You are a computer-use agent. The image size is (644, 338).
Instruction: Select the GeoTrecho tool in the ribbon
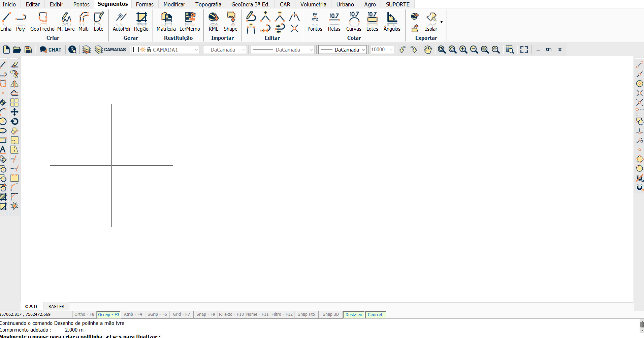pos(42,22)
